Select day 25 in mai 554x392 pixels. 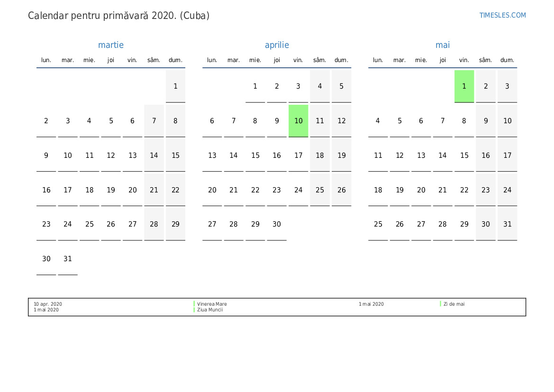[378, 225]
